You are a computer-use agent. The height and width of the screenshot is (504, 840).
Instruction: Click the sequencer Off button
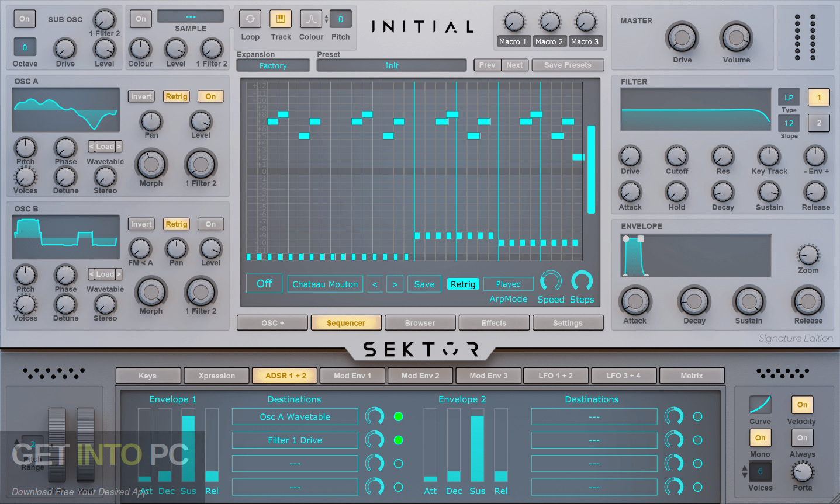264,283
